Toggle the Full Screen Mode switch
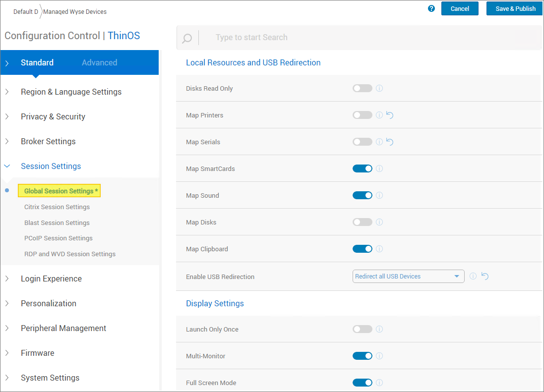This screenshot has width=544, height=392. pyautogui.click(x=362, y=383)
